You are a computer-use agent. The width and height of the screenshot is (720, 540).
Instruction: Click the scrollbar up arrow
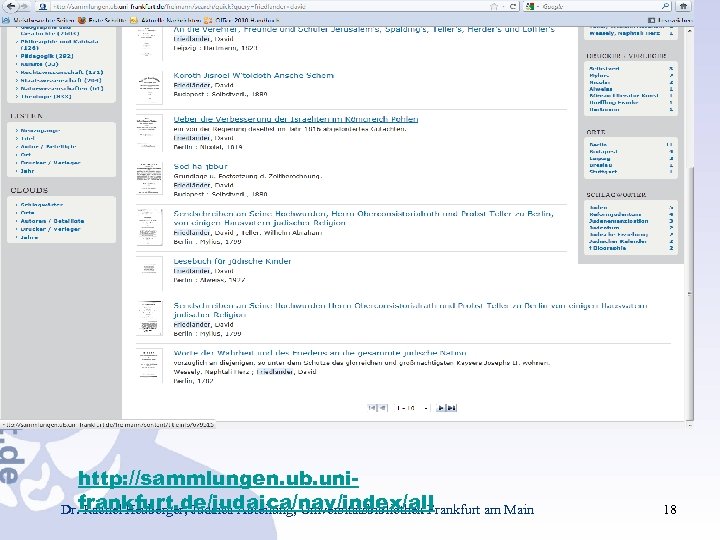coord(690,30)
